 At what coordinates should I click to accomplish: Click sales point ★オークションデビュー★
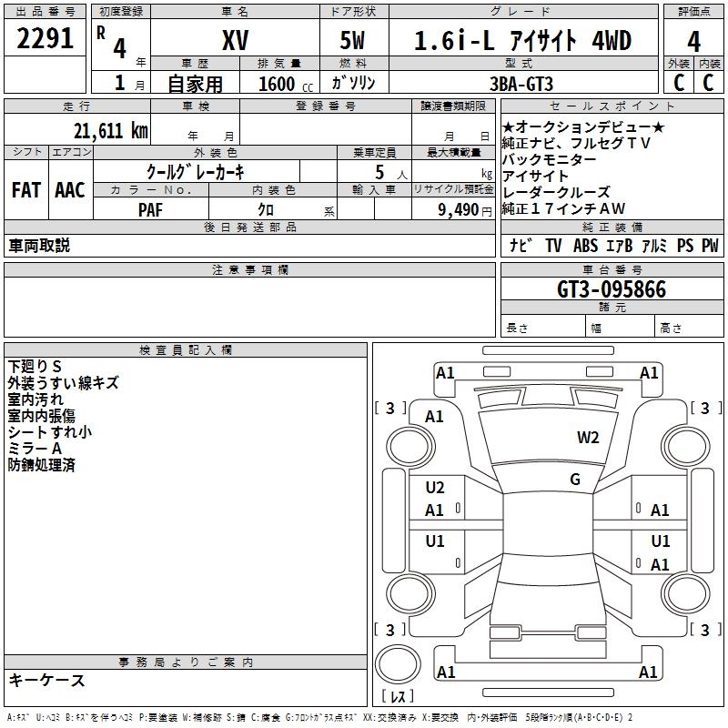pyautogui.click(x=582, y=126)
